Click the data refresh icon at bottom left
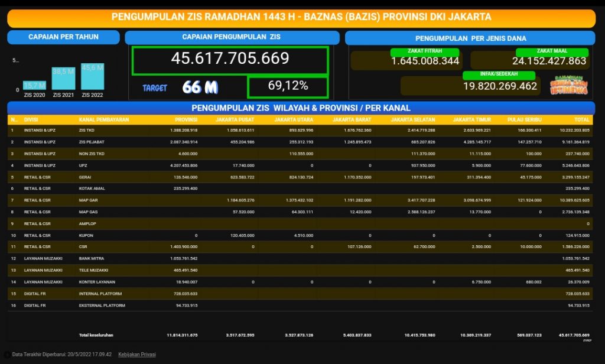This screenshot has width=605, height=364. tap(8, 355)
